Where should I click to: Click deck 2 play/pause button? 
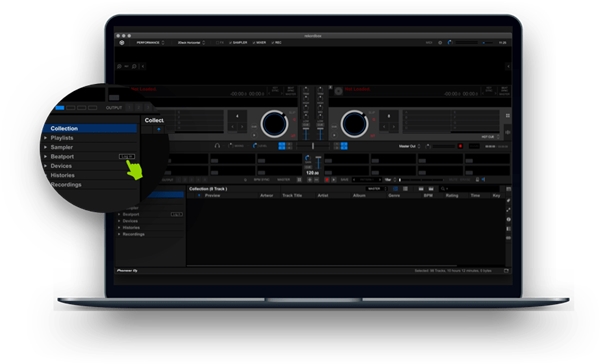click(334, 135)
